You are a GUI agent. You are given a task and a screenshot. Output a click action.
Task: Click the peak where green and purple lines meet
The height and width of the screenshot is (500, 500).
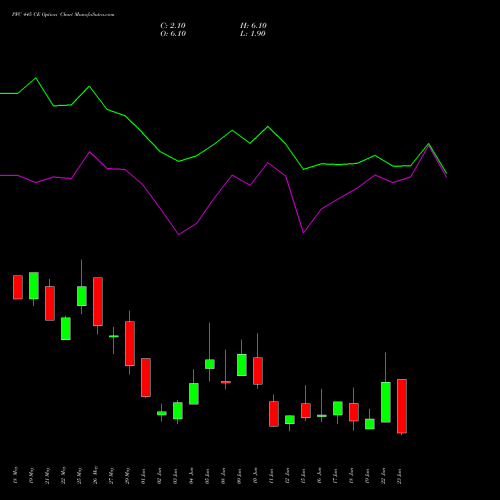[x=429, y=144]
